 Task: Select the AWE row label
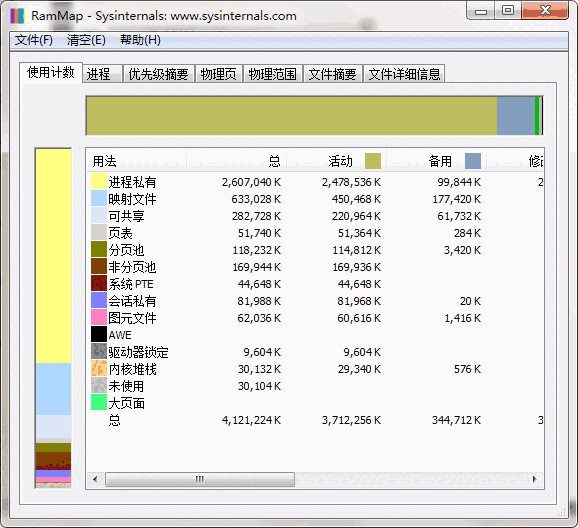[120, 335]
